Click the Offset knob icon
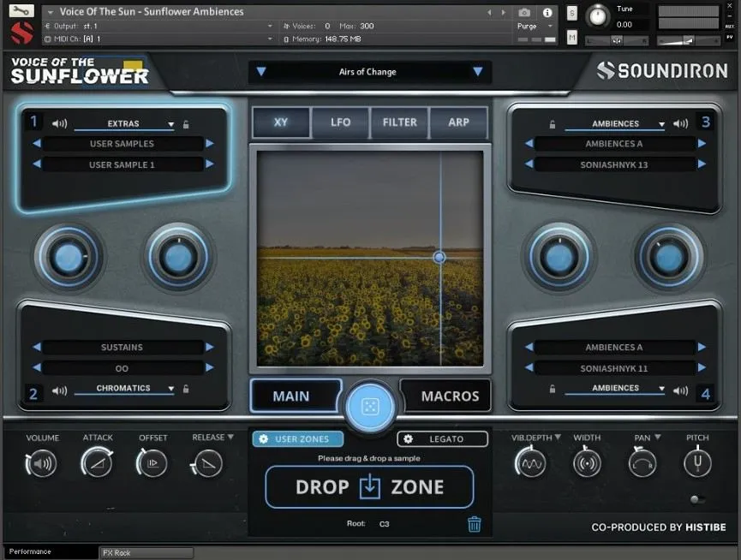 (152, 463)
